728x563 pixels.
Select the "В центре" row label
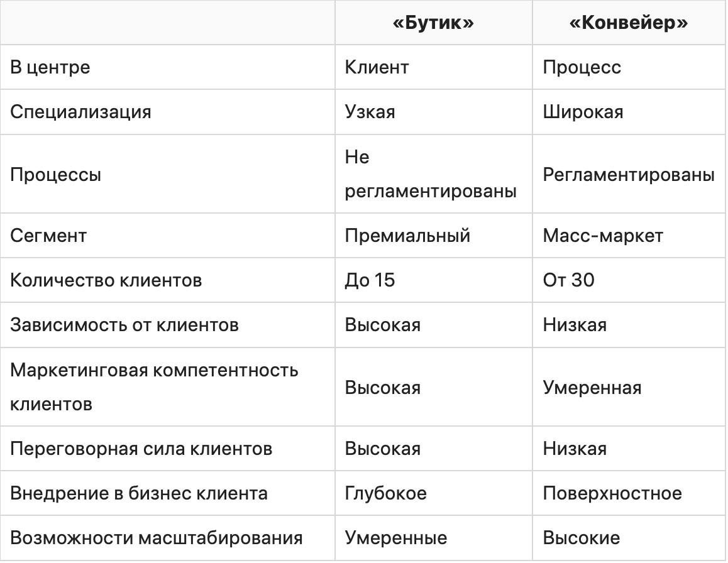50,67
